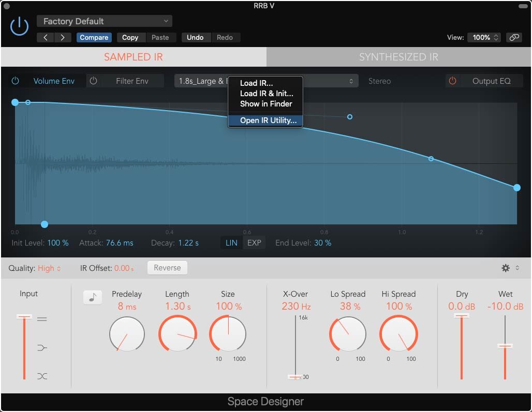532x412 pixels.
Task: Click the Length knob
Action: pos(178,333)
